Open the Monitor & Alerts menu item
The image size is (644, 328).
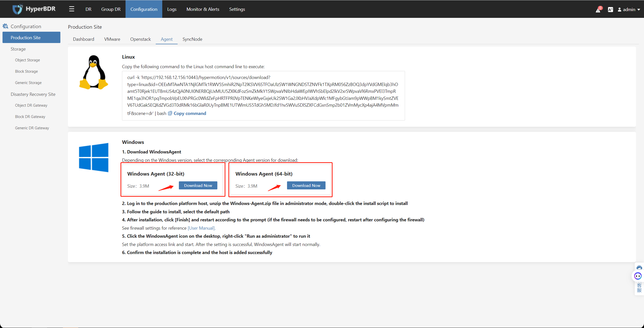[202, 9]
